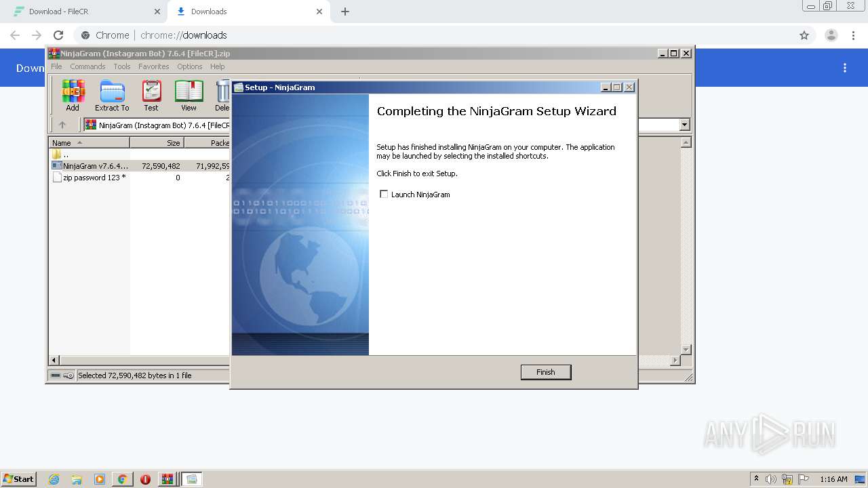Open the WinRAR Options menu

click(x=190, y=66)
